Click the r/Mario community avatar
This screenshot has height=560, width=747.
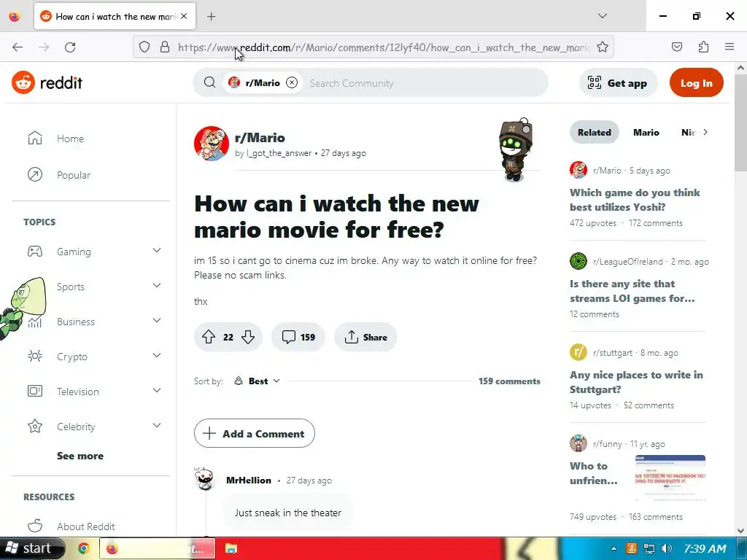(x=212, y=144)
